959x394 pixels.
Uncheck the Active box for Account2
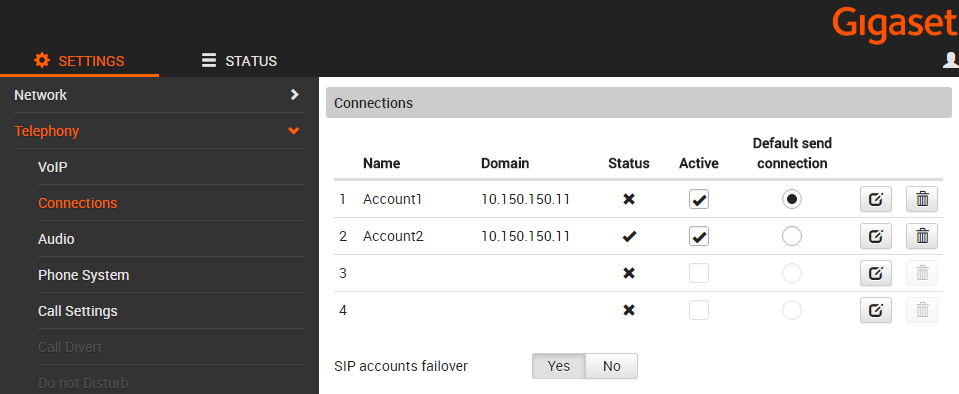[x=698, y=236]
